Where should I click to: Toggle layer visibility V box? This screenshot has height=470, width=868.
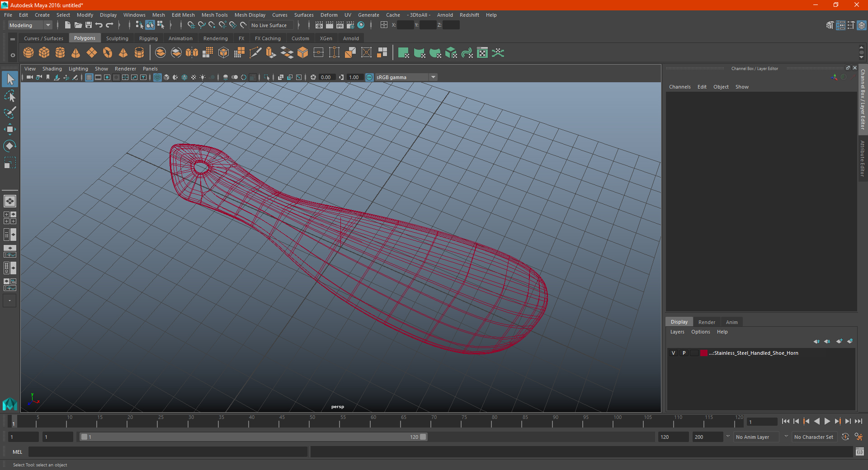(673, 353)
